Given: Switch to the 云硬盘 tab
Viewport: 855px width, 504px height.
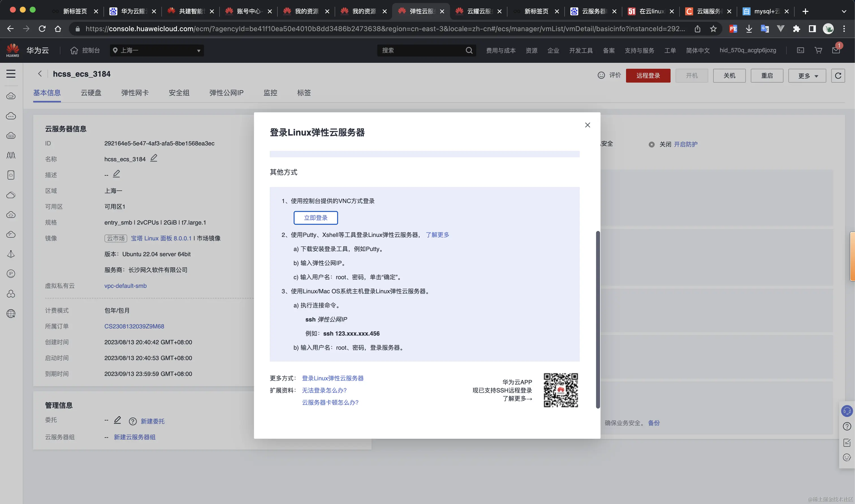Looking at the screenshot, I should (x=91, y=93).
